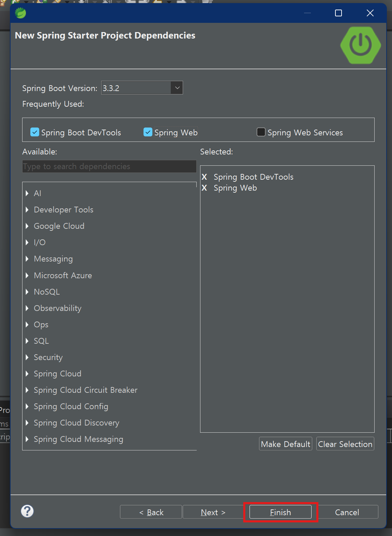
Task: Expand the I/O category
Action: pos(27,242)
